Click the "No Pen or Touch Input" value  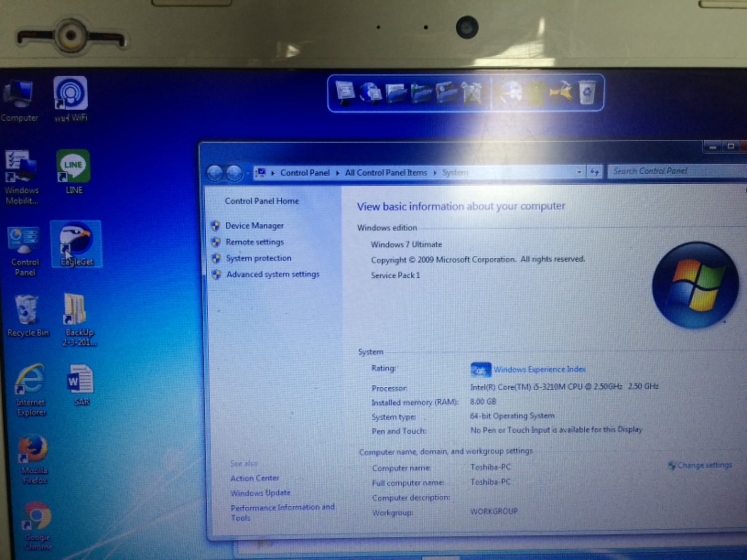556,430
